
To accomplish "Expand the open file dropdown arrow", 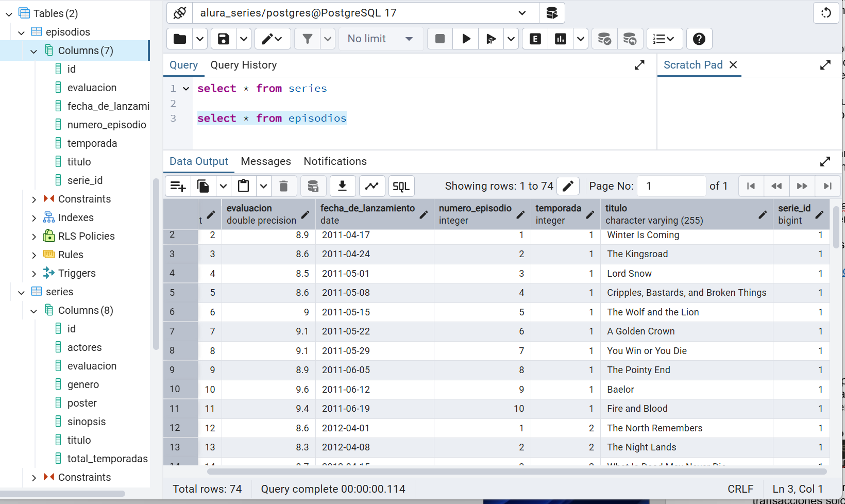I will point(200,39).
